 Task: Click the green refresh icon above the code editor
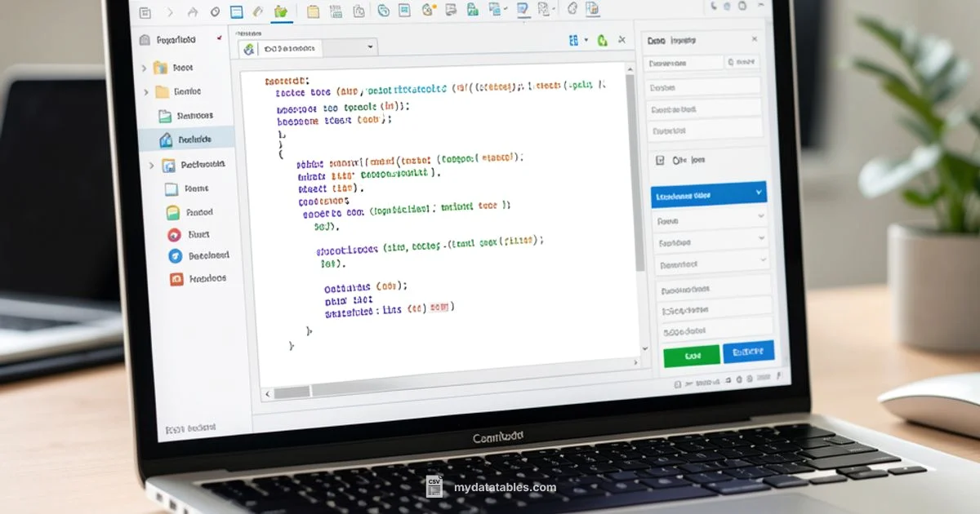click(603, 39)
